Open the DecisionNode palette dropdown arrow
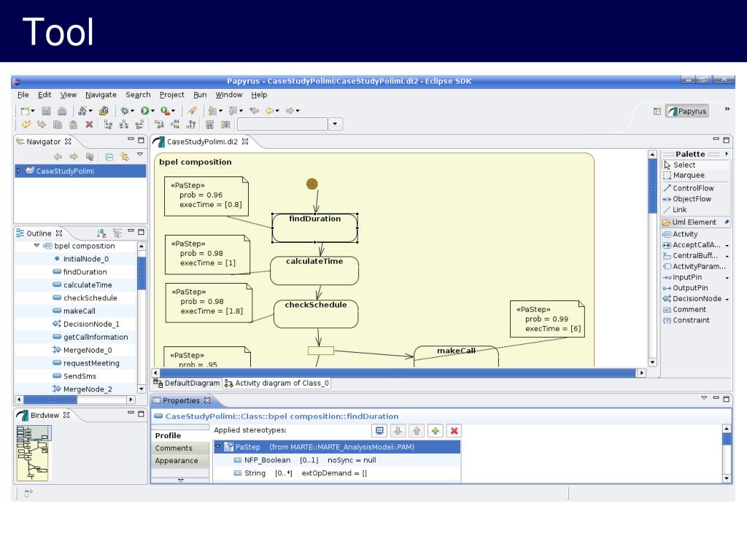The width and height of the screenshot is (747, 560). tap(727, 300)
